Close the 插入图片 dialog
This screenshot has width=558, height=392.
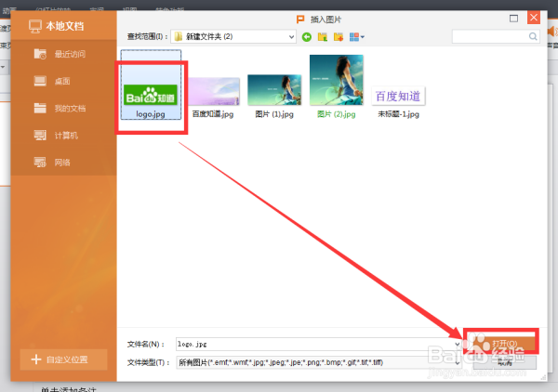click(x=534, y=18)
